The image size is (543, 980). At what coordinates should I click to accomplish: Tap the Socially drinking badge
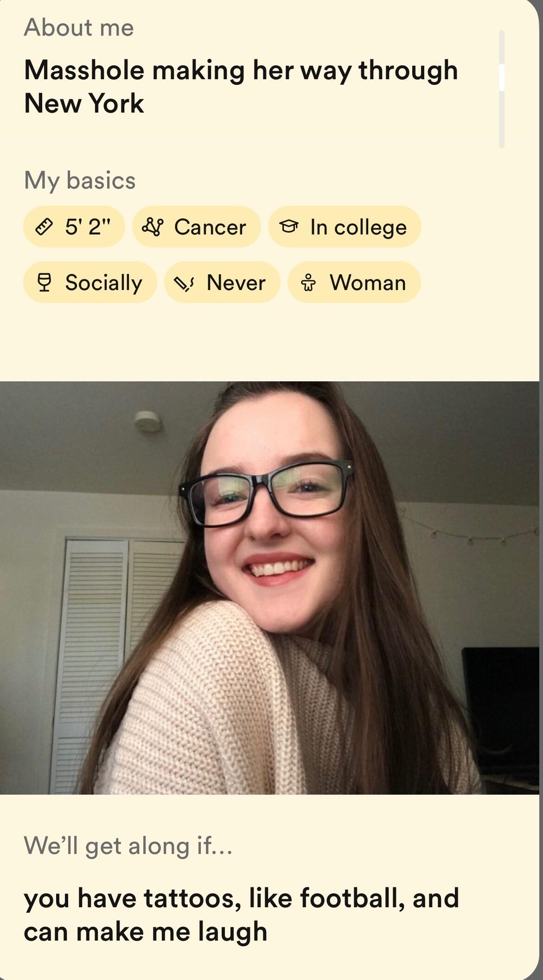point(90,282)
